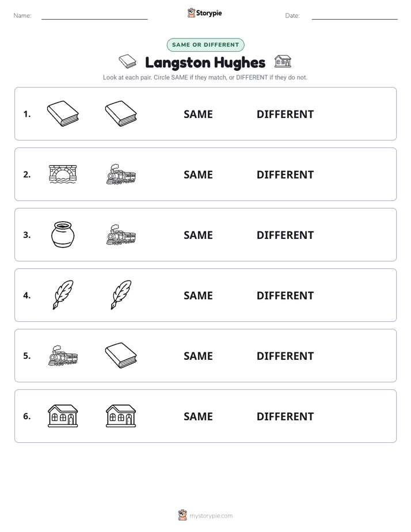Click the bridge icon in row 2
Viewport: 411px width, 532px height.
coord(63,174)
